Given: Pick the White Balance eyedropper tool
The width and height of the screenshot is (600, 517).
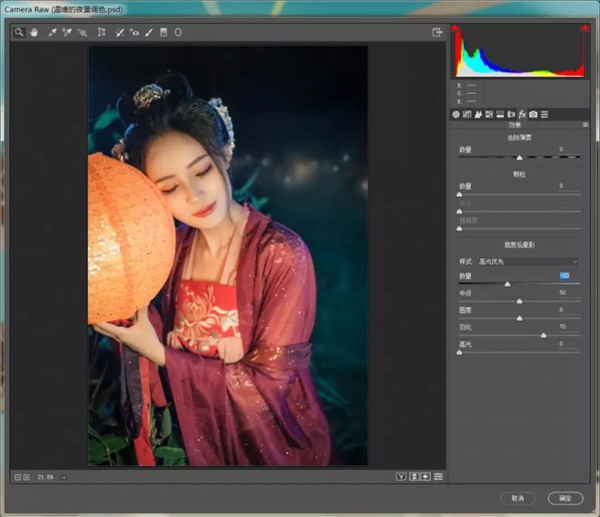Looking at the screenshot, I should click(x=52, y=32).
